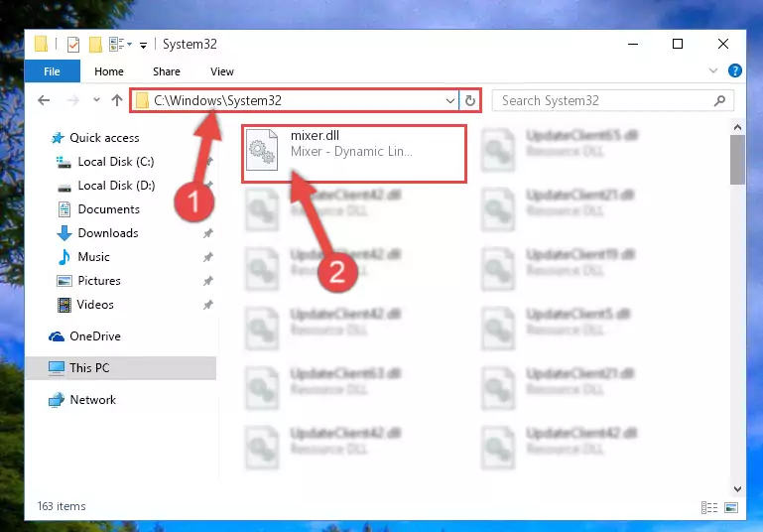Image resolution: width=763 pixels, height=532 pixels.
Task: Open Videos in the navigation pane
Action: click(x=95, y=305)
